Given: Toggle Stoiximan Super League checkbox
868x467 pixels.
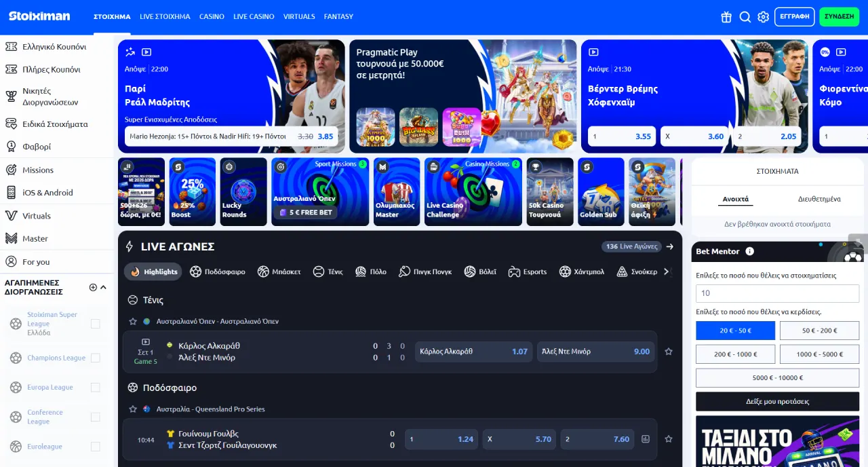Looking at the screenshot, I should 96,324.
